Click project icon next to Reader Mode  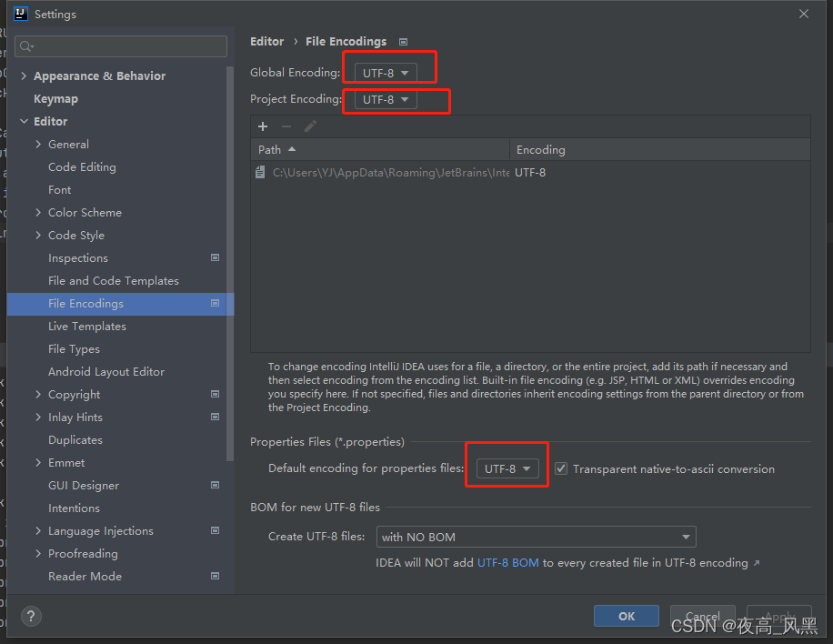click(x=216, y=576)
